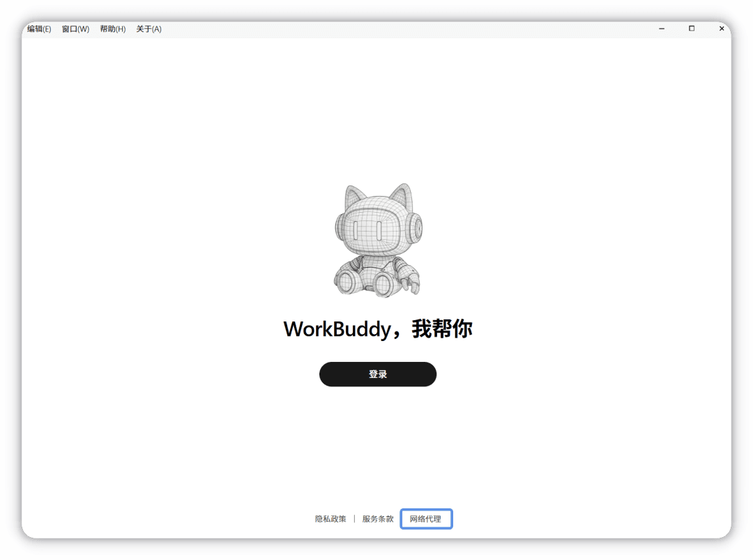The image size is (753, 560).
Task: Click the robot mascot's left foot
Action: [x=347, y=282]
